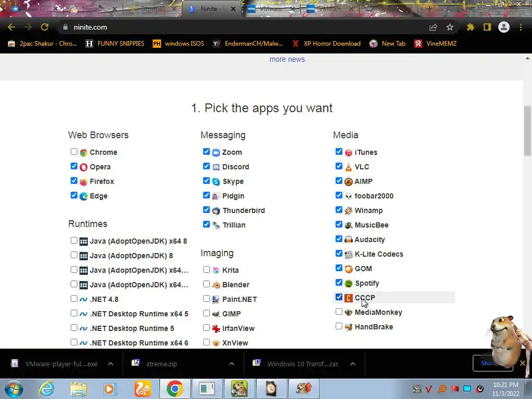Click the MusicBee label text
The height and width of the screenshot is (399, 532).
click(x=371, y=225)
